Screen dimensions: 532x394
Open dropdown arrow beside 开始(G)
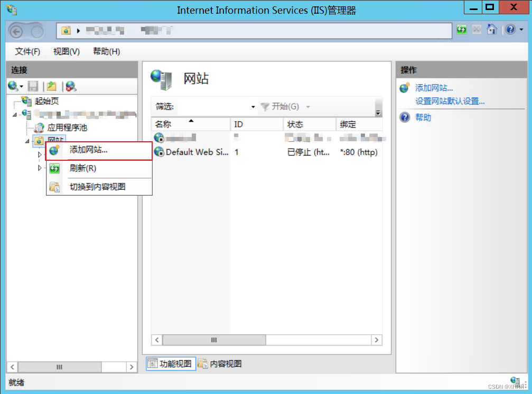click(308, 107)
